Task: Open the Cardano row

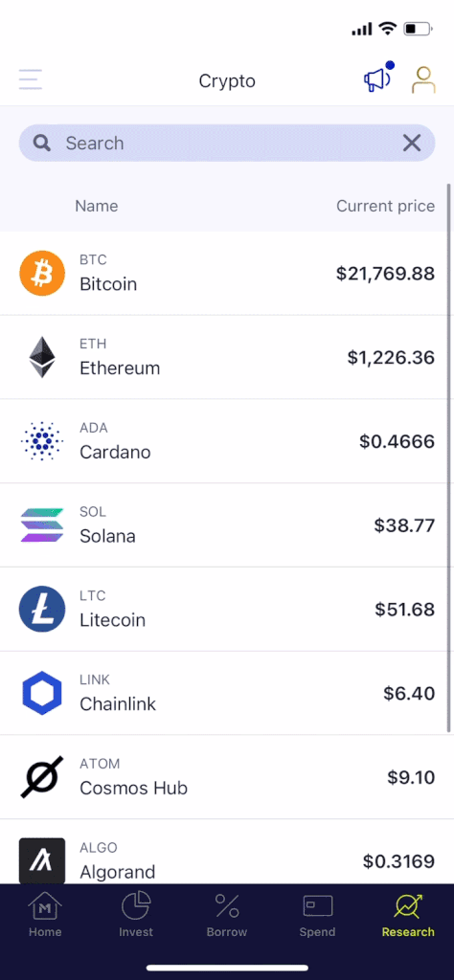Action: (x=227, y=441)
